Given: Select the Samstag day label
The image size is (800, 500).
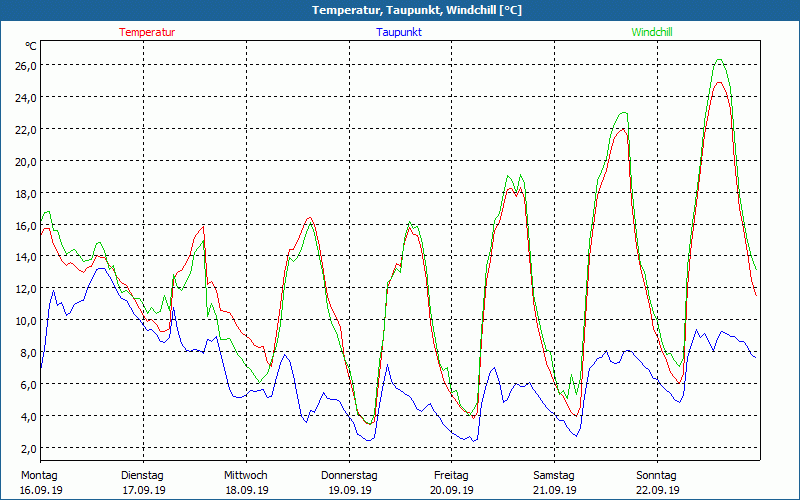Looking at the screenshot, I should coord(554,475).
